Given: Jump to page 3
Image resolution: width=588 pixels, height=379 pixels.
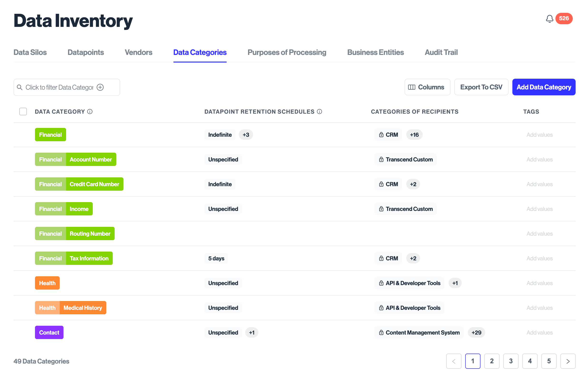Looking at the screenshot, I should tap(511, 361).
